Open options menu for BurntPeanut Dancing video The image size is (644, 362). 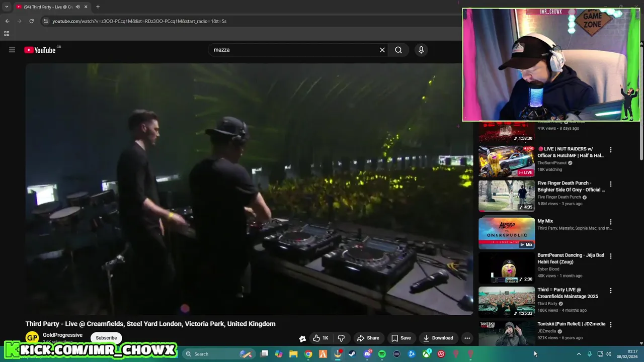(x=611, y=256)
